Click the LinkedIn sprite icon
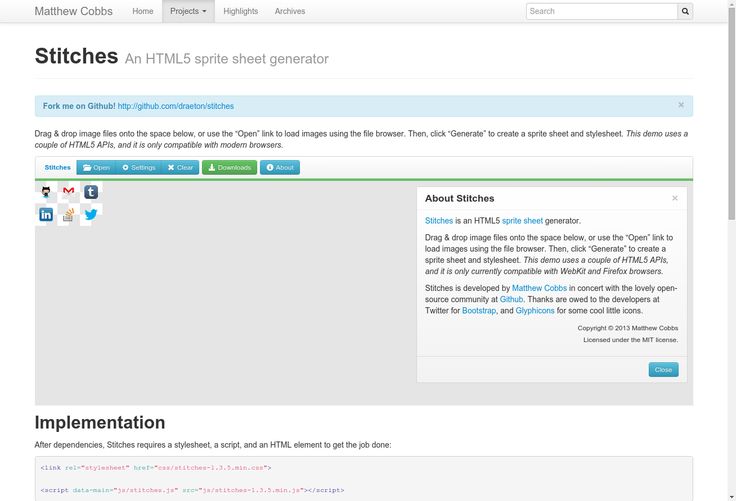Screen dimensions: 736x501 click(x=46, y=215)
